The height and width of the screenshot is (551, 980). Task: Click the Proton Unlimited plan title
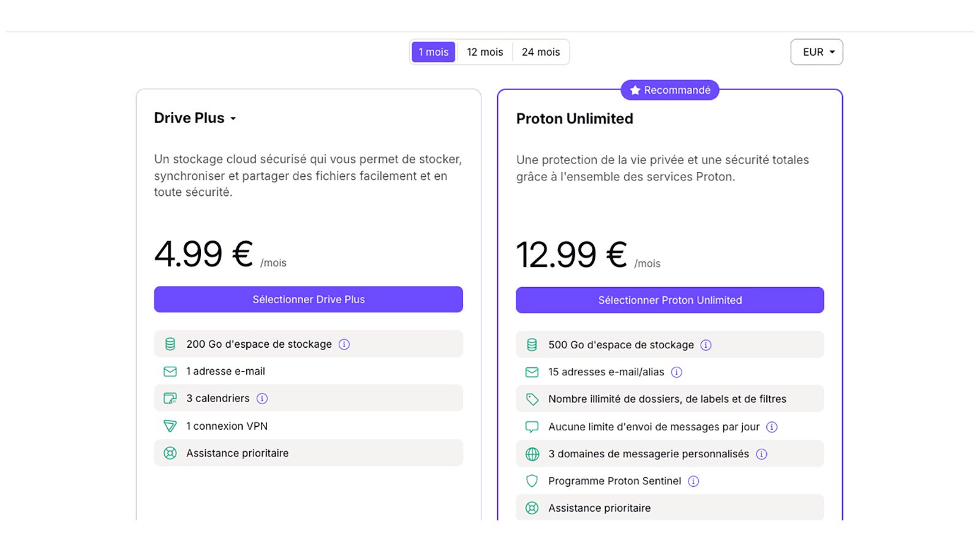pos(575,119)
